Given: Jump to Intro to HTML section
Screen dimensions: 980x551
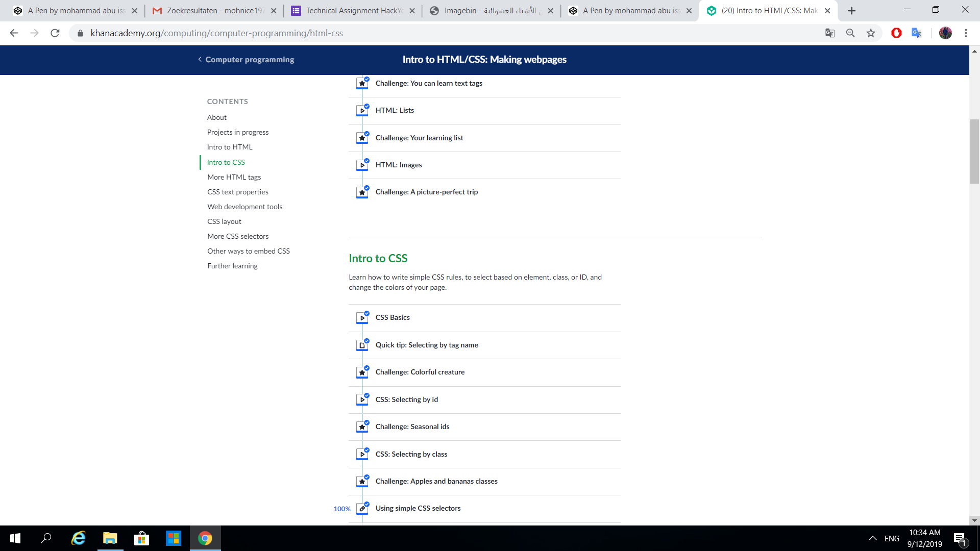Looking at the screenshot, I should point(230,147).
